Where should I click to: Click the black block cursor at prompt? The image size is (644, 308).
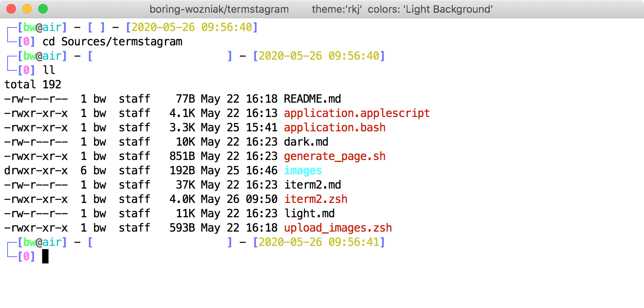45,256
